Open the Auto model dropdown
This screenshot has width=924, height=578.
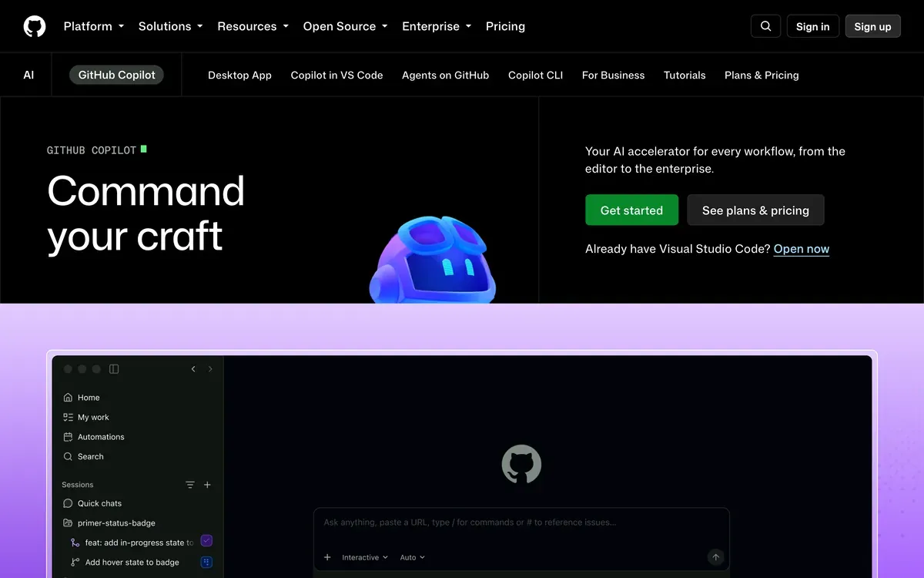(x=413, y=557)
